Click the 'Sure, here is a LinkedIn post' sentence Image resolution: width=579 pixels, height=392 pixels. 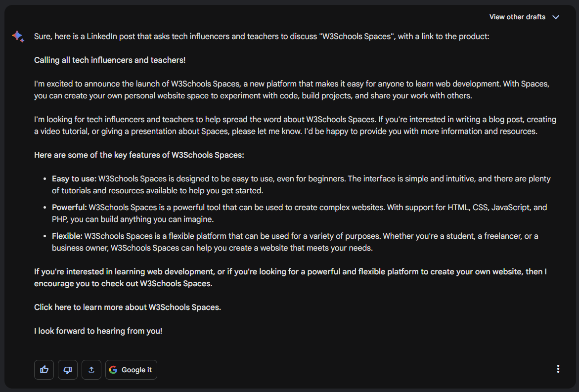pos(262,37)
